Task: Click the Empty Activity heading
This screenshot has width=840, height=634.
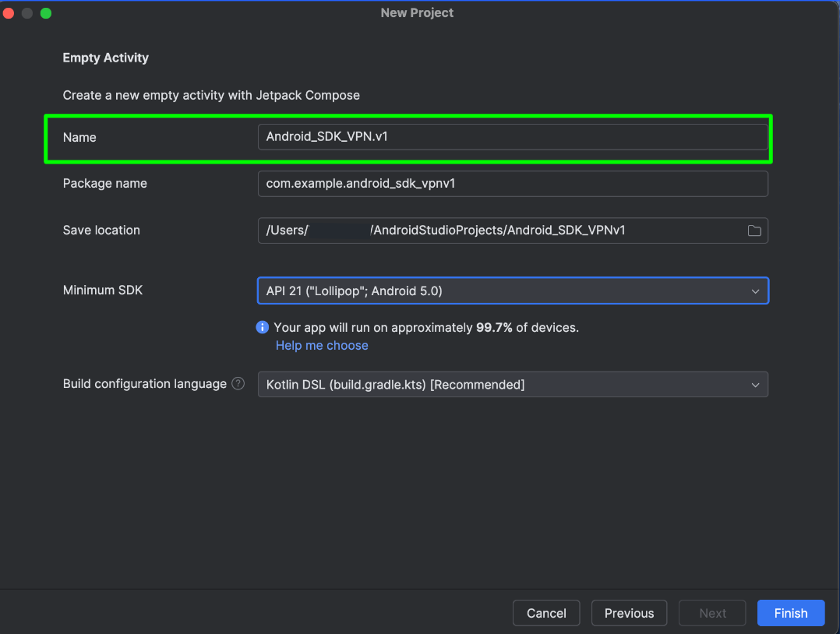Action: click(x=106, y=58)
